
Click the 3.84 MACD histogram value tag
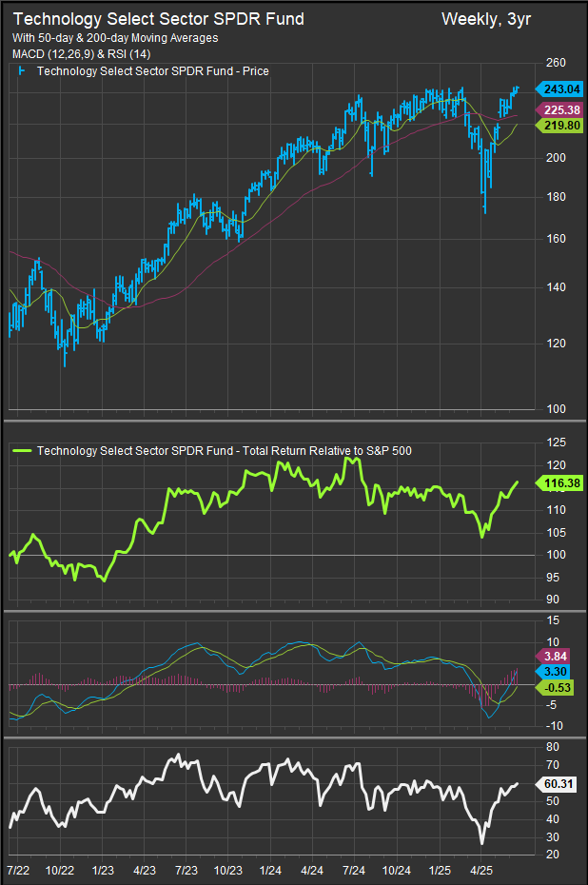(553, 657)
